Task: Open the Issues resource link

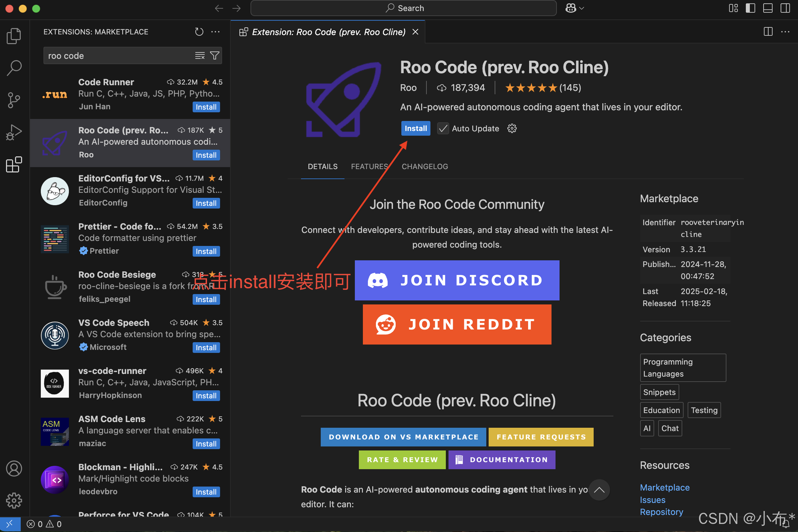Action: click(x=652, y=500)
